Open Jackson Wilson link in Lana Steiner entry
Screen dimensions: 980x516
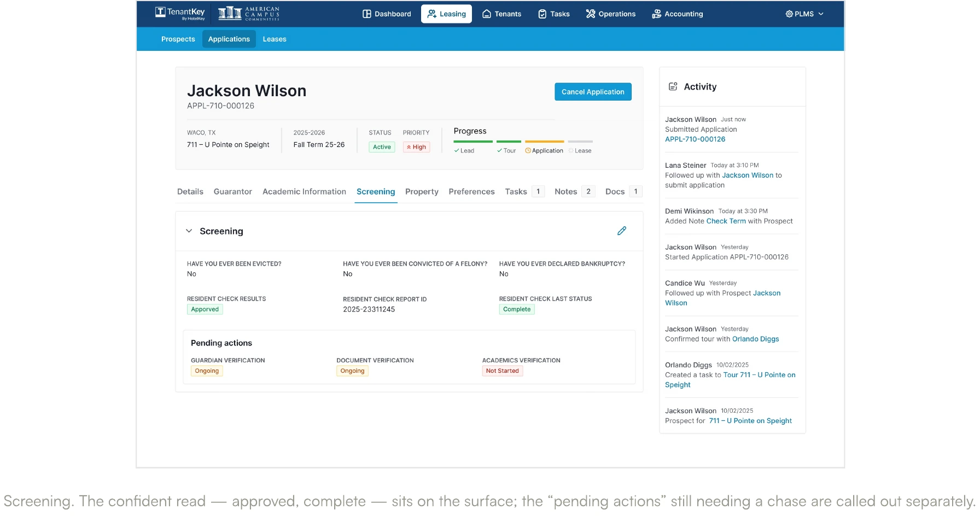[748, 175]
